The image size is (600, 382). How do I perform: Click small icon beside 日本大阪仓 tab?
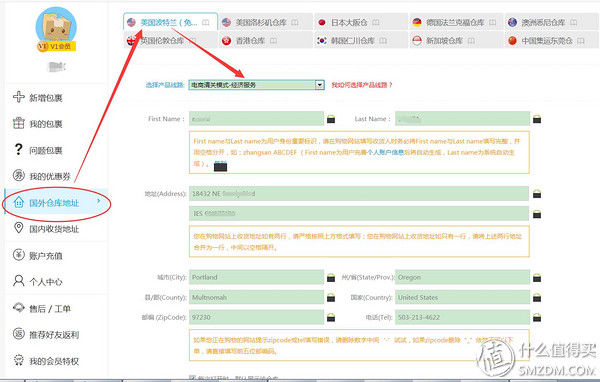coord(376,22)
